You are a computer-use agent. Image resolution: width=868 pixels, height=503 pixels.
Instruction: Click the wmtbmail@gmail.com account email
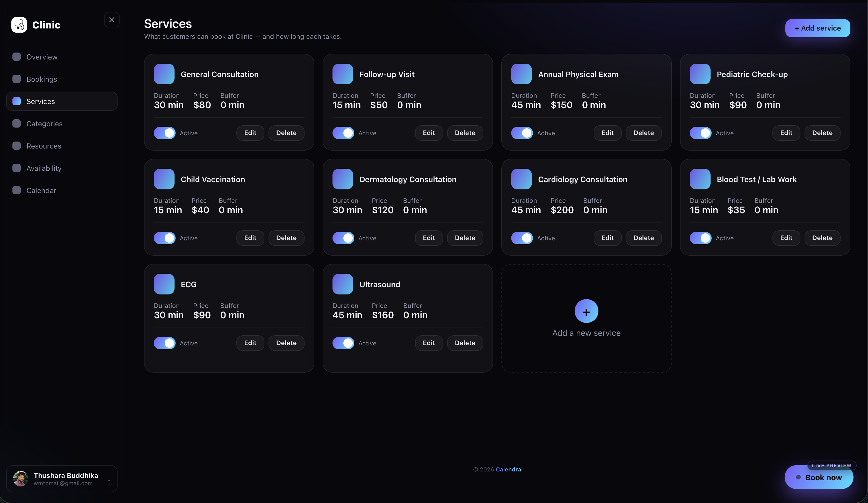[x=63, y=483]
